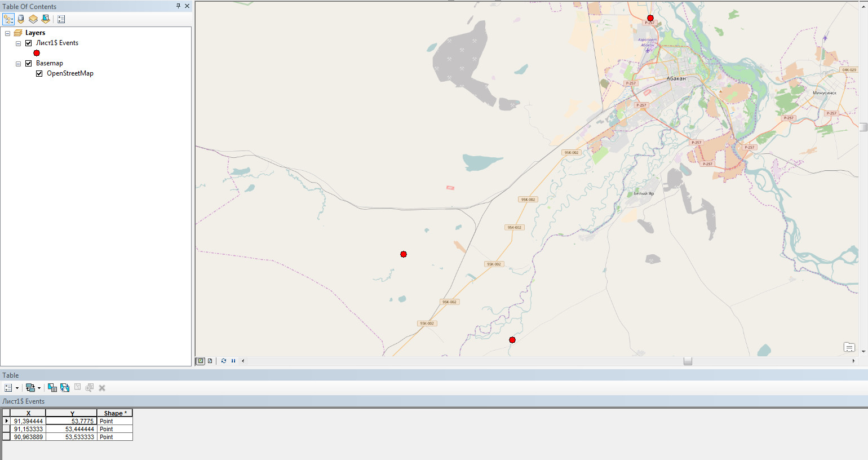Screen dimensions: 868x460
Task: Collapse the Лист1$ Events layer
Action: pos(18,43)
